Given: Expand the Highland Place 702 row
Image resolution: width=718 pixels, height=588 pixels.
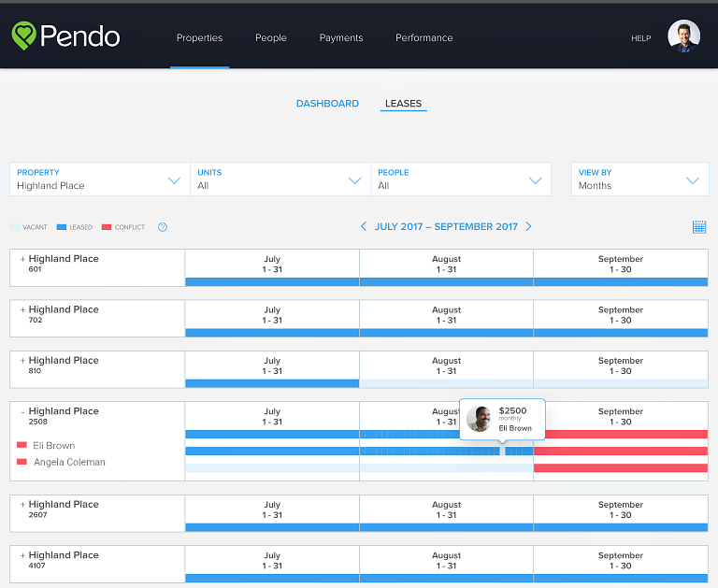Looking at the screenshot, I should [x=22, y=310].
